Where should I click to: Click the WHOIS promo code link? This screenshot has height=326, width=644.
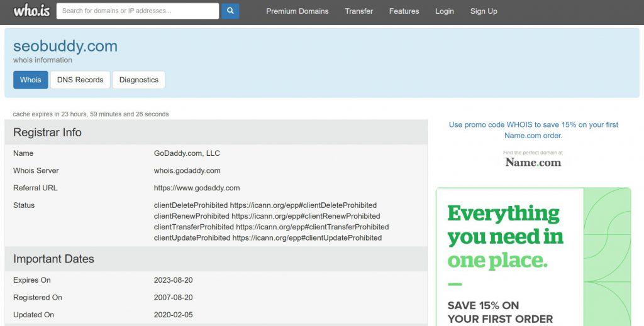click(x=533, y=130)
